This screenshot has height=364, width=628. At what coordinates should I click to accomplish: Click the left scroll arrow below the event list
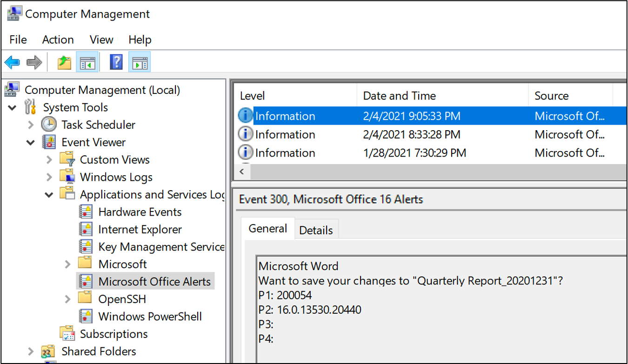click(241, 172)
